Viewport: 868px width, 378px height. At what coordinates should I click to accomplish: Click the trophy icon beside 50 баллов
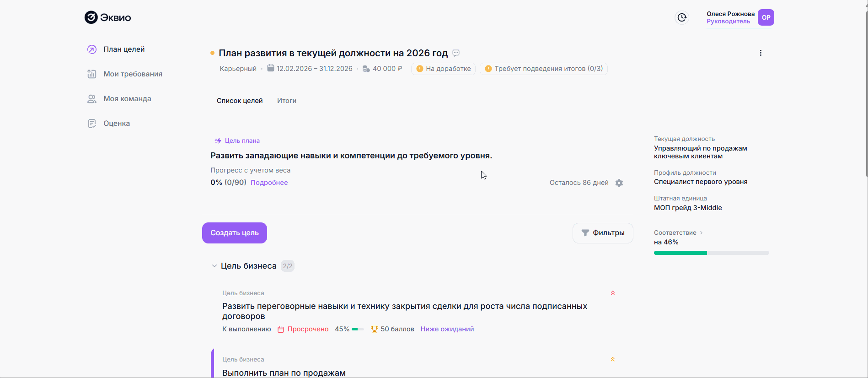coord(375,329)
